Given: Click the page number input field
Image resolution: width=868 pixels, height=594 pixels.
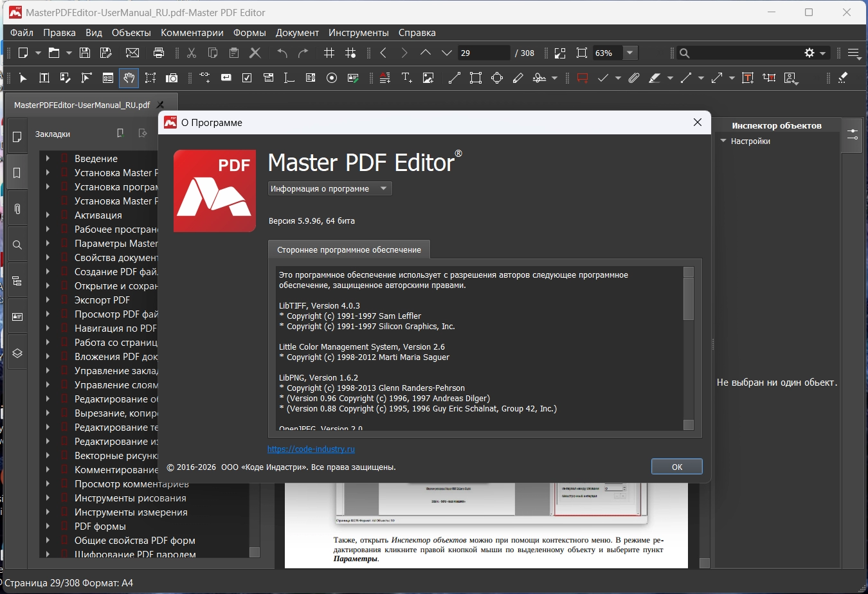Looking at the screenshot, I should tap(484, 53).
